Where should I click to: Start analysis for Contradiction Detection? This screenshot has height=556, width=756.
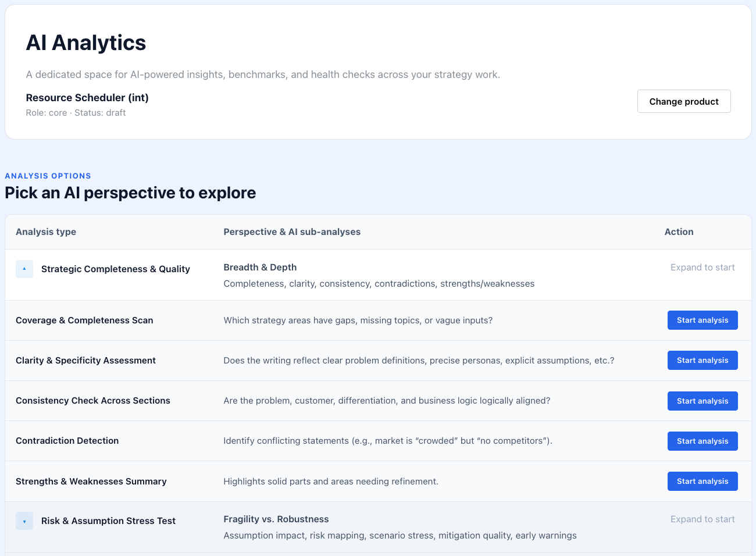click(x=702, y=441)
